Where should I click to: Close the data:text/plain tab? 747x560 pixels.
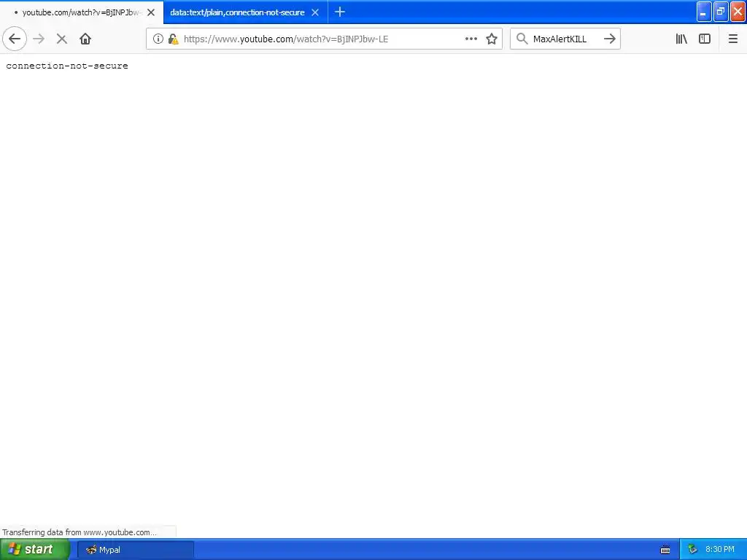tap(315, 12)
